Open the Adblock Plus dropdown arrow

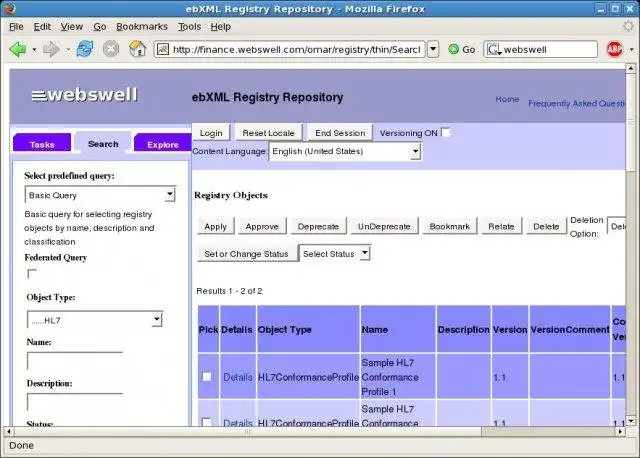click(x=631, y=50)
